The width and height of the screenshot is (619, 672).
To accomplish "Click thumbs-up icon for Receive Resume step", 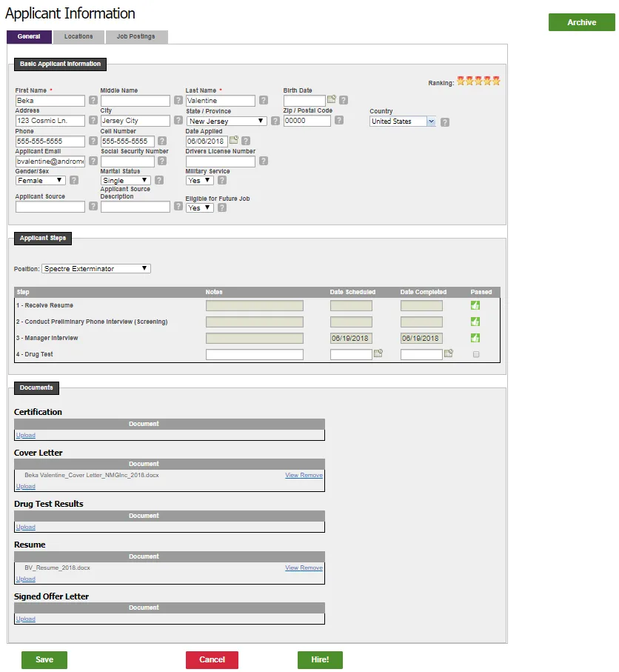I will point(475,305).
